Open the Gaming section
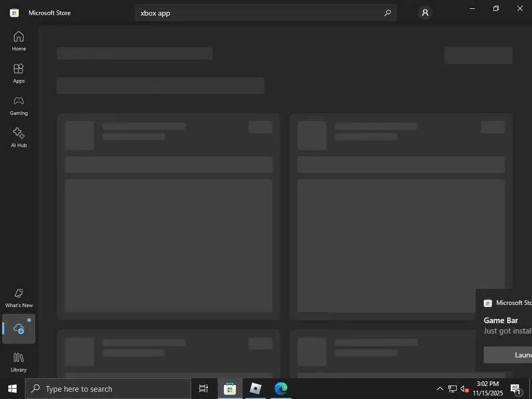The image size is (532, 399). pos(19,105)
